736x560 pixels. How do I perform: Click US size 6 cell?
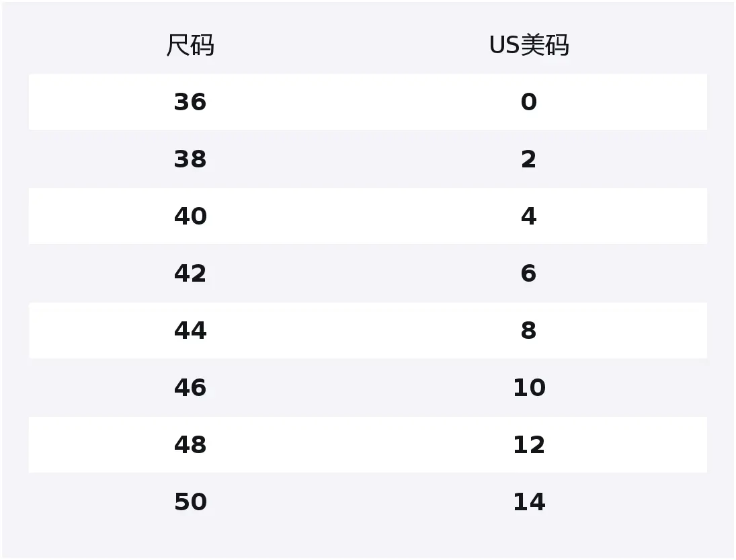point(529,274)
